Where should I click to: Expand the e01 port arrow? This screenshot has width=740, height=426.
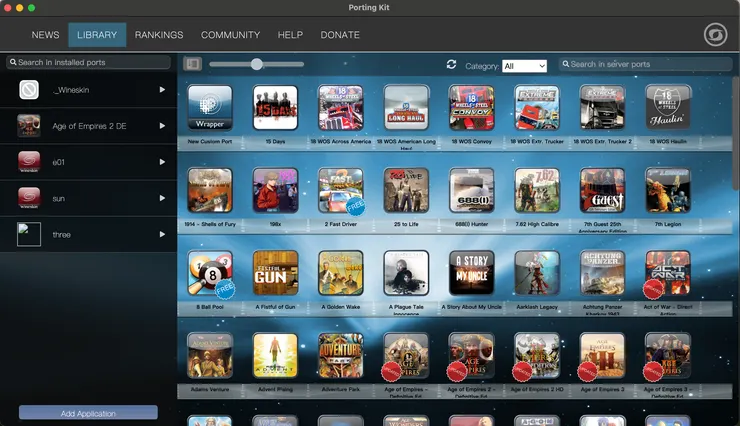pos(162,162)
